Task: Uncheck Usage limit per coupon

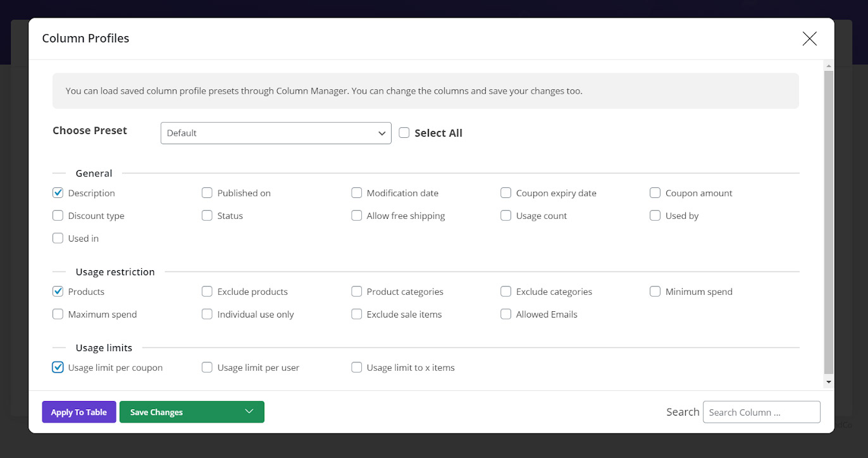Action: (58, 368)
